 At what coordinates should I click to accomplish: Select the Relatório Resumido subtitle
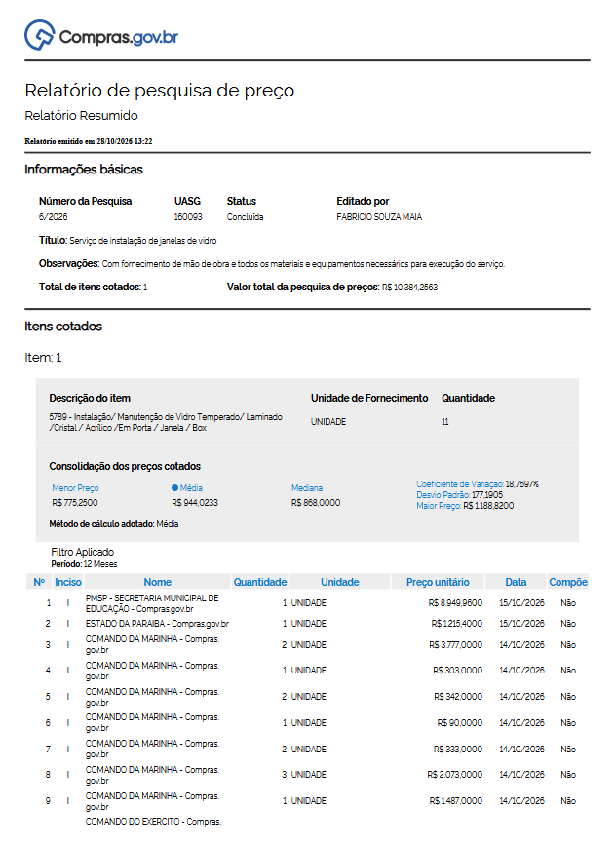[82, 115]
